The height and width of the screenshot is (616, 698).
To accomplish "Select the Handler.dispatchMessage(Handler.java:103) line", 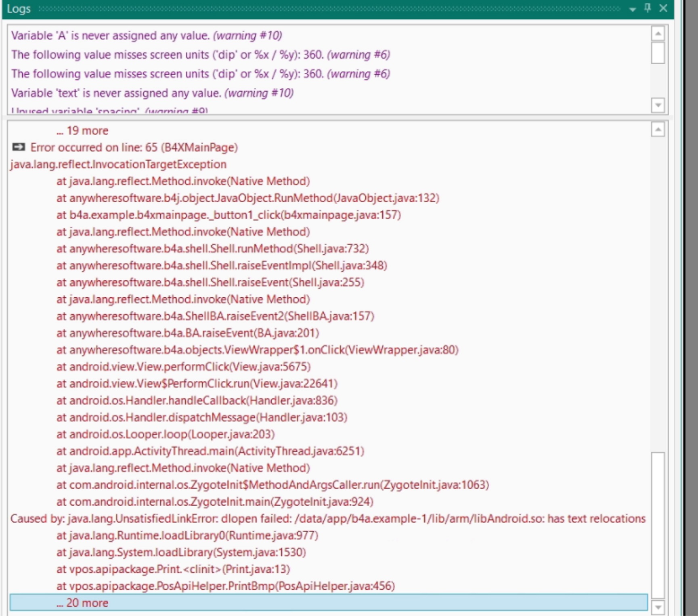I will pyautogui.click(x=202, y=417).
